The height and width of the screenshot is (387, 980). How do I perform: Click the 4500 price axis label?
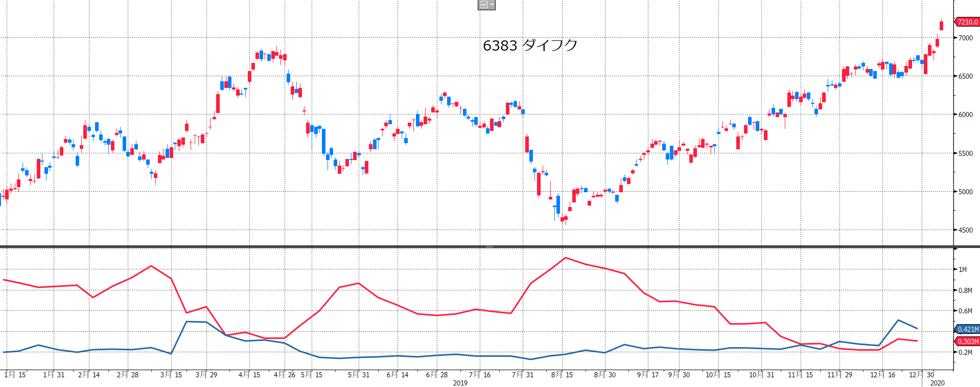(x=965, y=230)
